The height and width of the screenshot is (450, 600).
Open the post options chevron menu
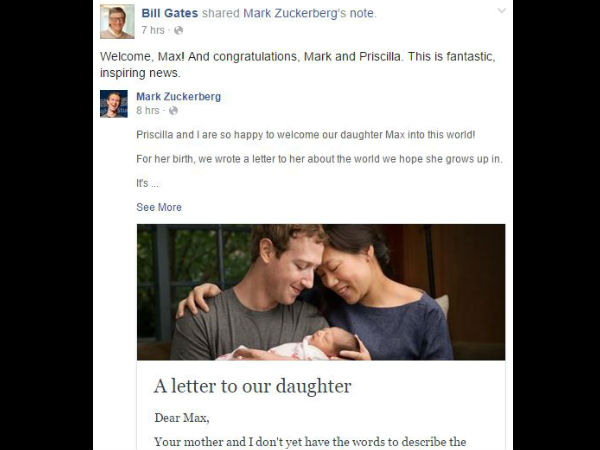(x=502, y=11)
